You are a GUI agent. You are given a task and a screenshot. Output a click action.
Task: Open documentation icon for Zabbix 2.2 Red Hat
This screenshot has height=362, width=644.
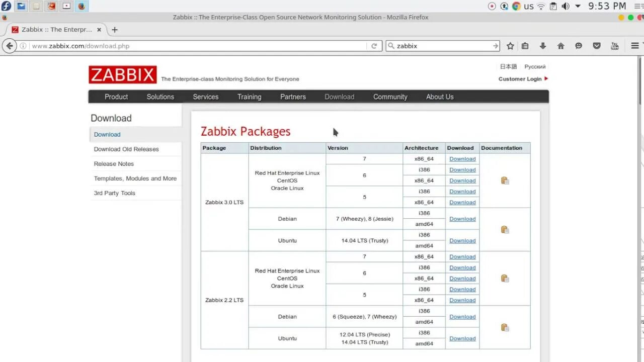coord(505,279)
